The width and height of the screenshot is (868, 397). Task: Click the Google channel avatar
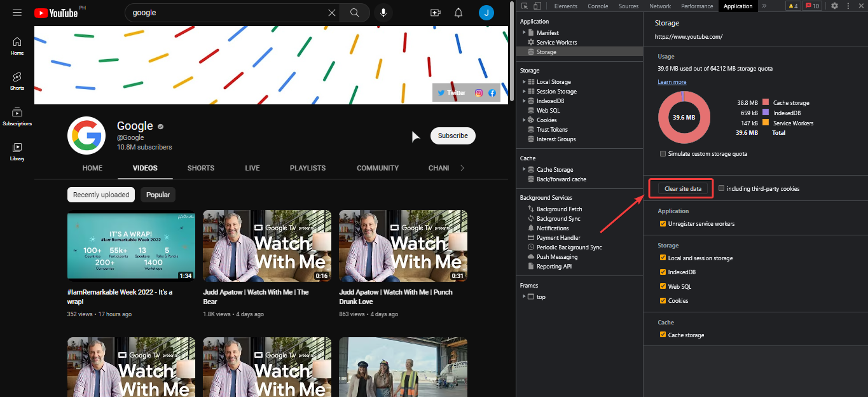[86, 136]
